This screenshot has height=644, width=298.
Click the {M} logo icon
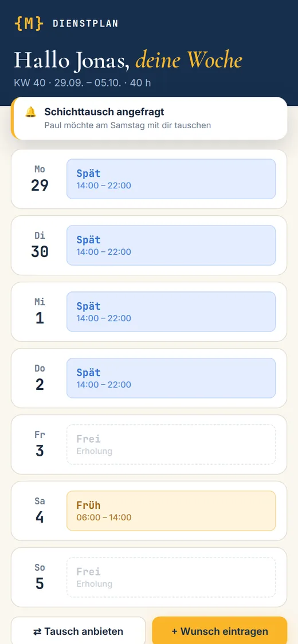[28, 23]
